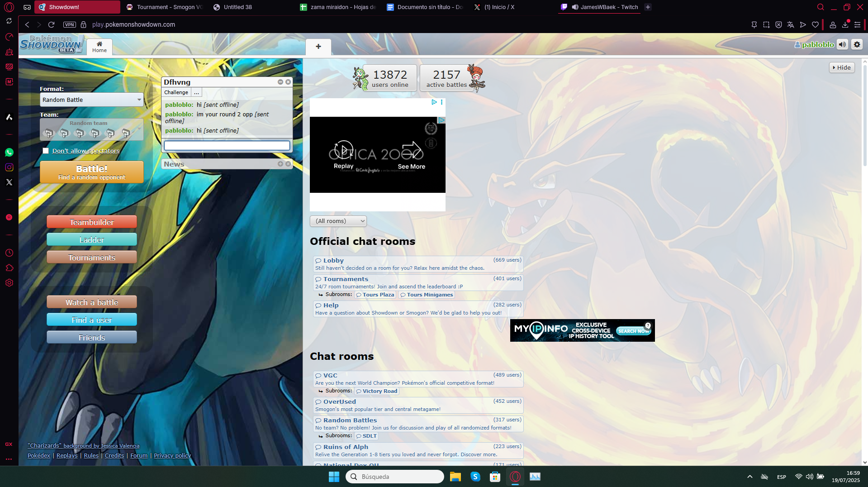Open WhatsApp in Opera sidebar
The height and width of the screenshot is (487, 868).
[9, 153]
